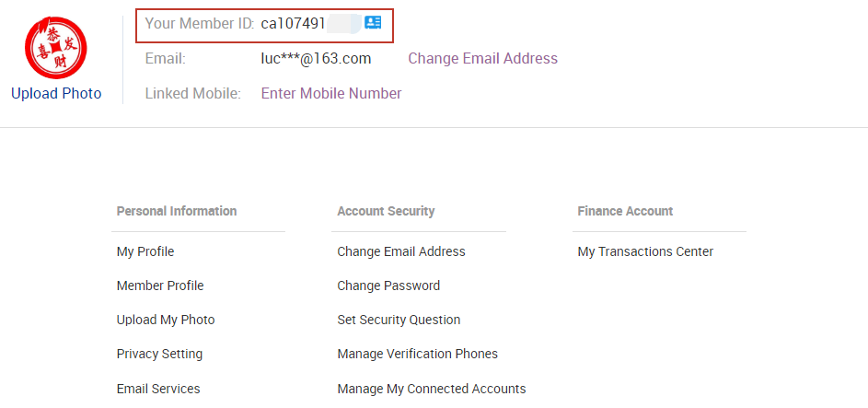Viewport: 868px width, 408px height.
Task: Click Enter Mobile Number link
Action: [331, 93]
